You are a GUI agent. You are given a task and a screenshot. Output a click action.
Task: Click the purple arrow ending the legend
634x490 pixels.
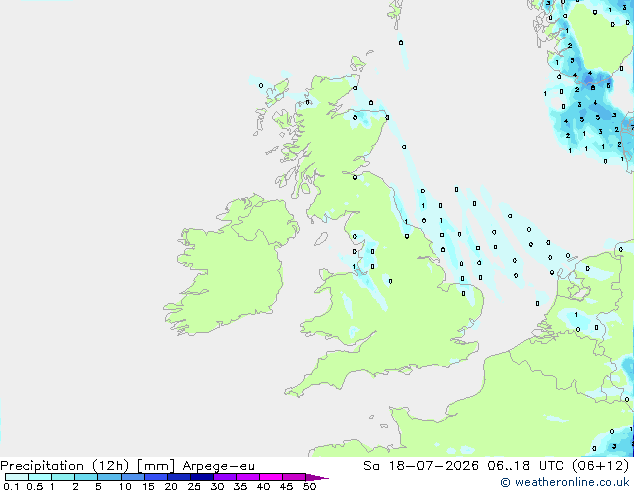tap(317, 477)
